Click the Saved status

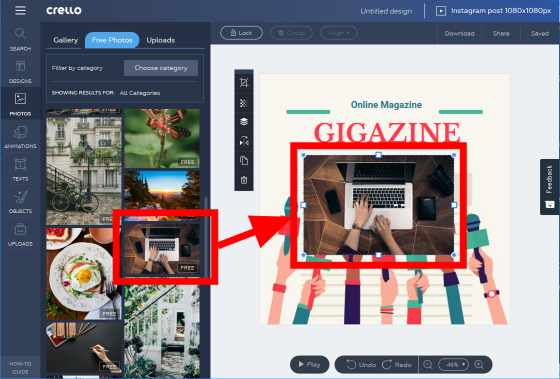point(540,33)
